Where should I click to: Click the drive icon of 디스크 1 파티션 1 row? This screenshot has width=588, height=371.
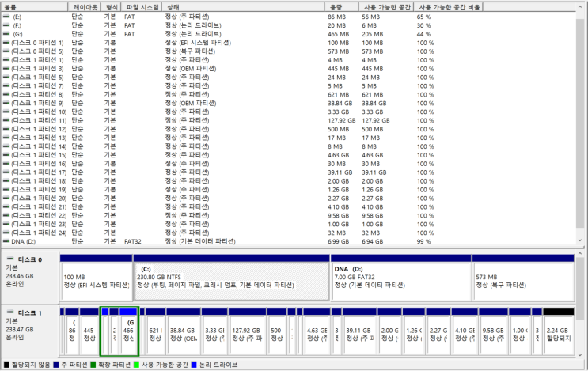(6, 59)
